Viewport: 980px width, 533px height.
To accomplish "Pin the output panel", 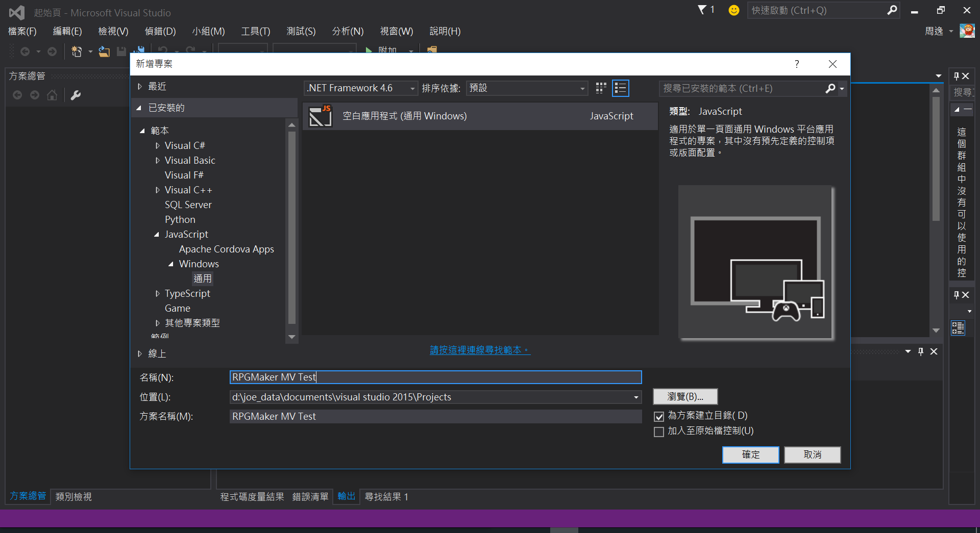I will coord(921,351).
